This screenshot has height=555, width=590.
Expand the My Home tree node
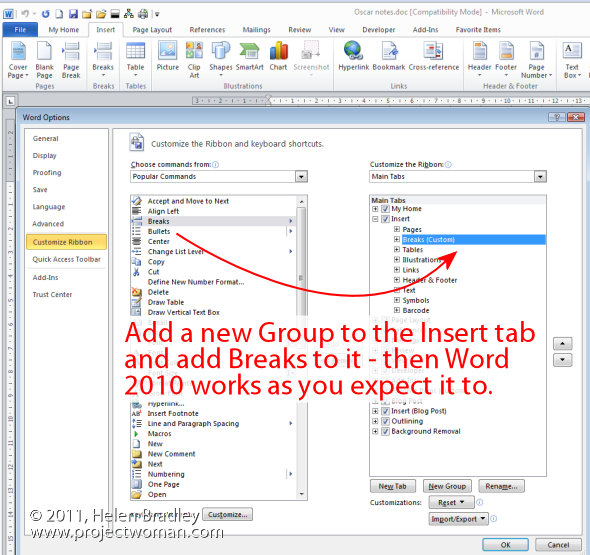coord(375,209)
